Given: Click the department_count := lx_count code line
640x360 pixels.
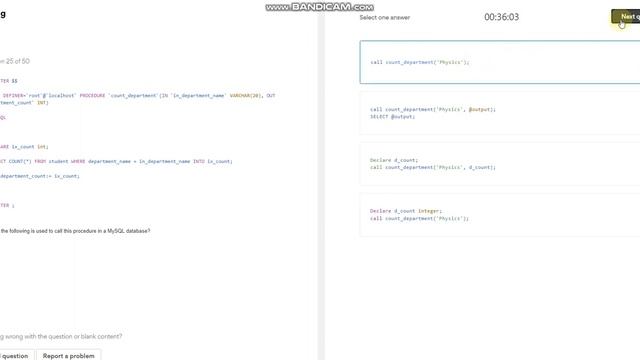Looking at the screenshot, I should (40, 176).
